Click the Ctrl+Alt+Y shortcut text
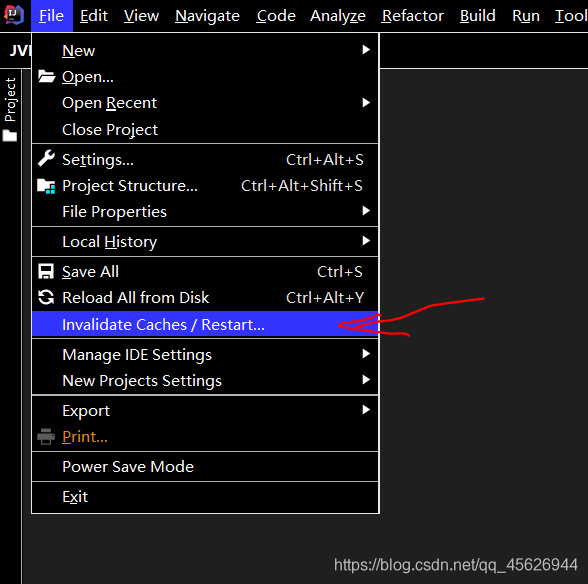Image resolution: width=588 pixels, height=584 pixels. tap(325, 297)
